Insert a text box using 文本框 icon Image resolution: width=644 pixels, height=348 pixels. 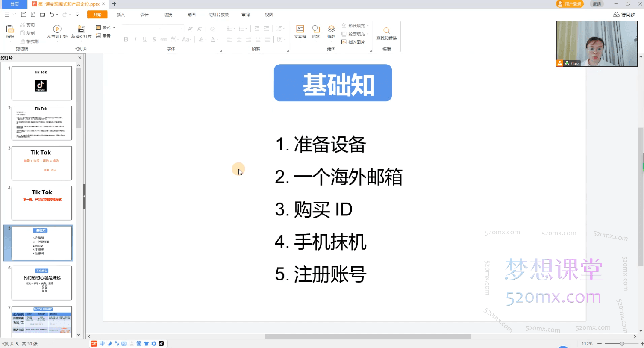(x=300, y=31)
